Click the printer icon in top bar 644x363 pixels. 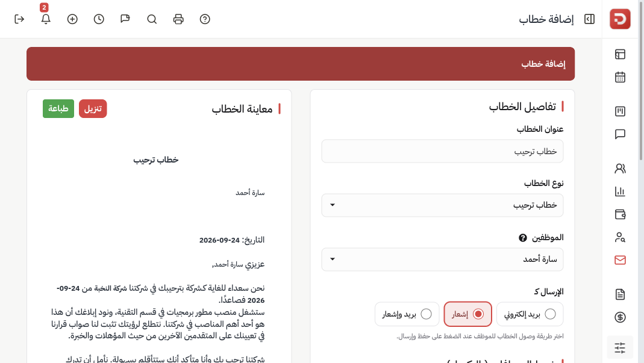(178, 19)
